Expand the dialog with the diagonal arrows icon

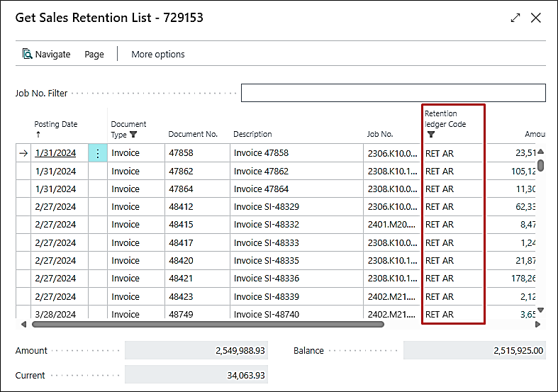[x=515, y=18]
